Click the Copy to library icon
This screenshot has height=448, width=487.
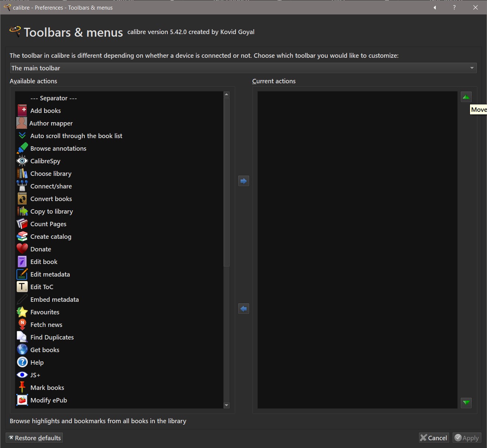pos(22,211)
